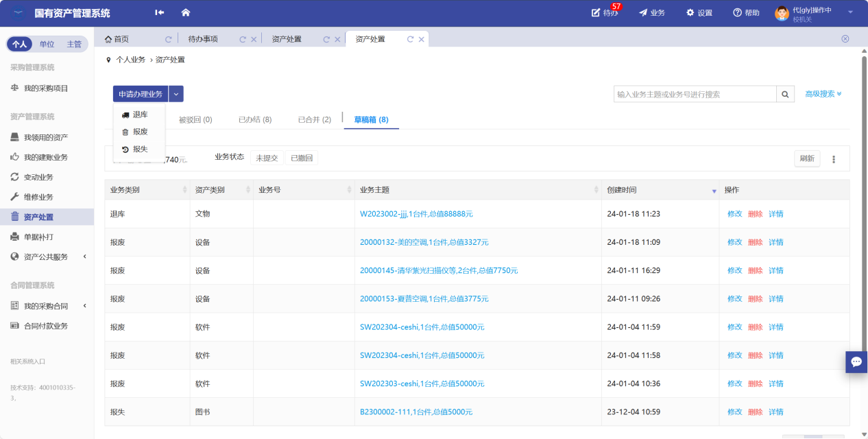Image resolution: width=868 pixels, height=439 pixels.
Task: Click the three-dot more options icon
Action: pos(834,159)
